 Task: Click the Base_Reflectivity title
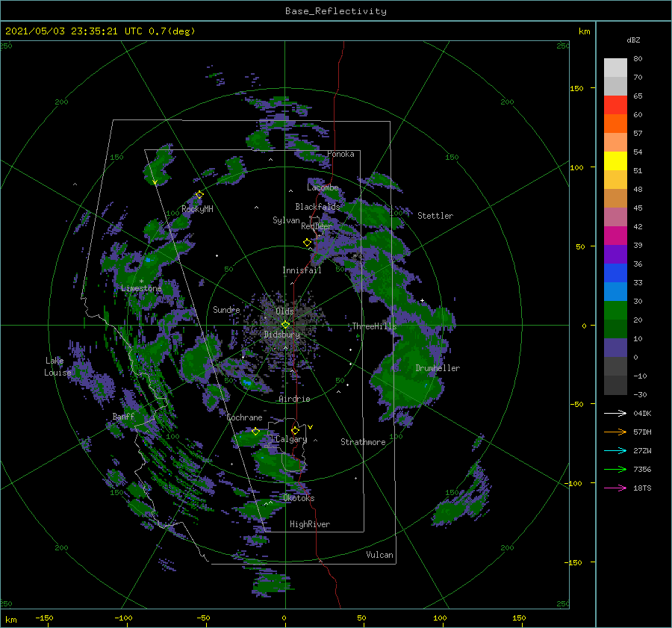tap(336, 11)
